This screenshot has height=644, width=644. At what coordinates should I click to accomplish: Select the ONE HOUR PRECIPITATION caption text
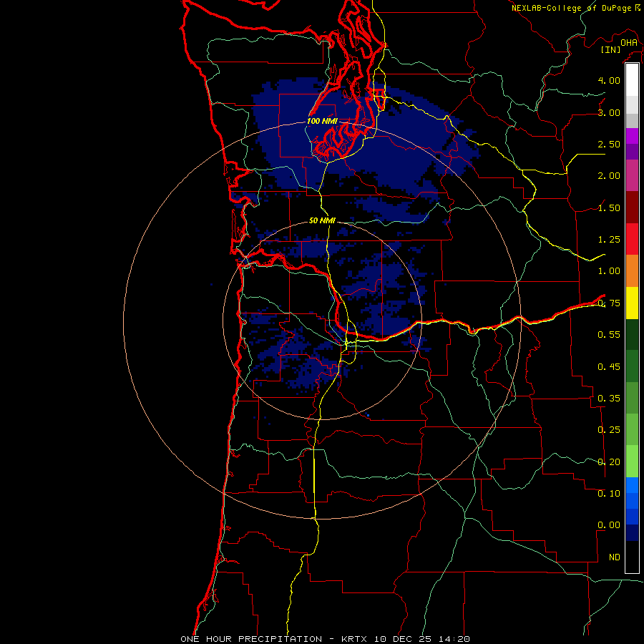(x=251, y=639)
